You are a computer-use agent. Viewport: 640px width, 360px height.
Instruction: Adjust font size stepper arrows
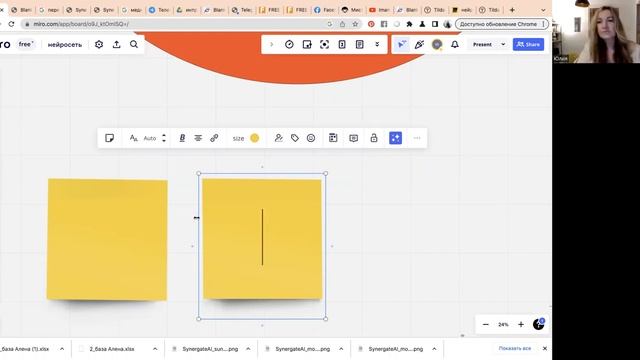(x=164, y=138)
